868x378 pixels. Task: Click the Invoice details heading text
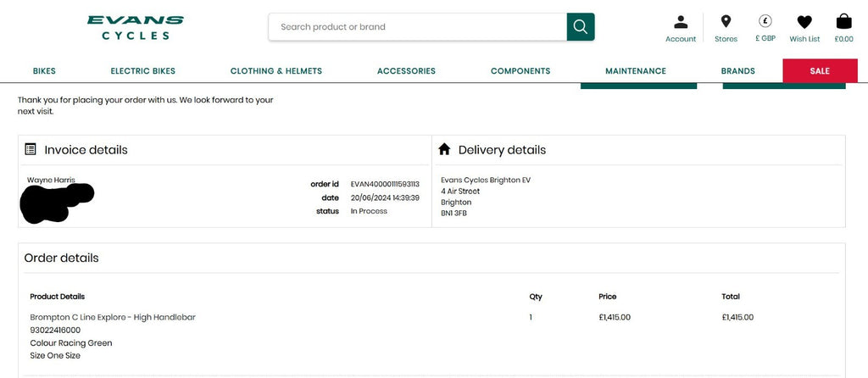coord(86,150)
